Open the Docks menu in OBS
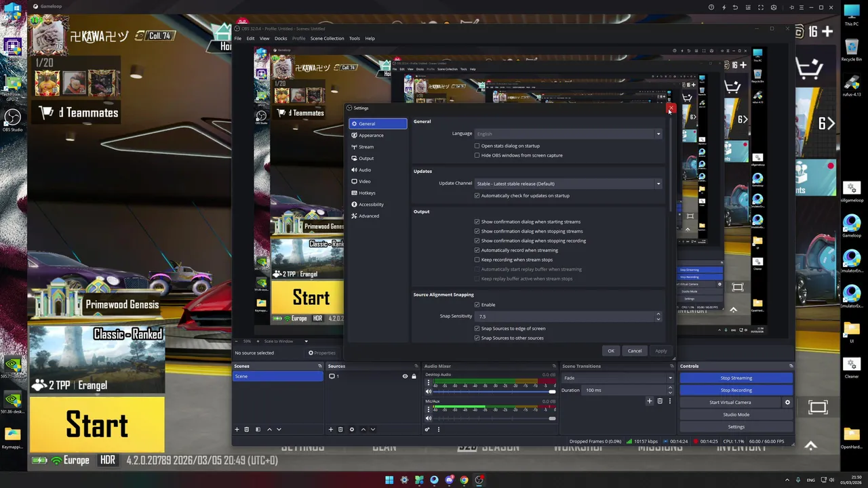 [x=281, y=39]
